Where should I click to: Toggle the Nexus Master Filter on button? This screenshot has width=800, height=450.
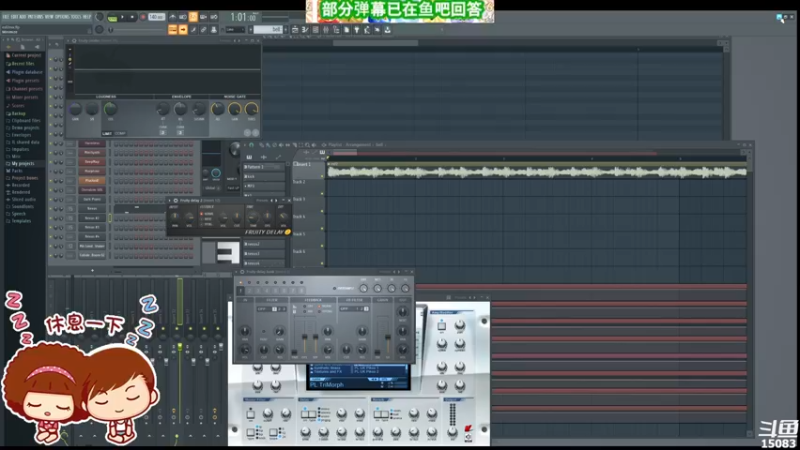point(251,414)
